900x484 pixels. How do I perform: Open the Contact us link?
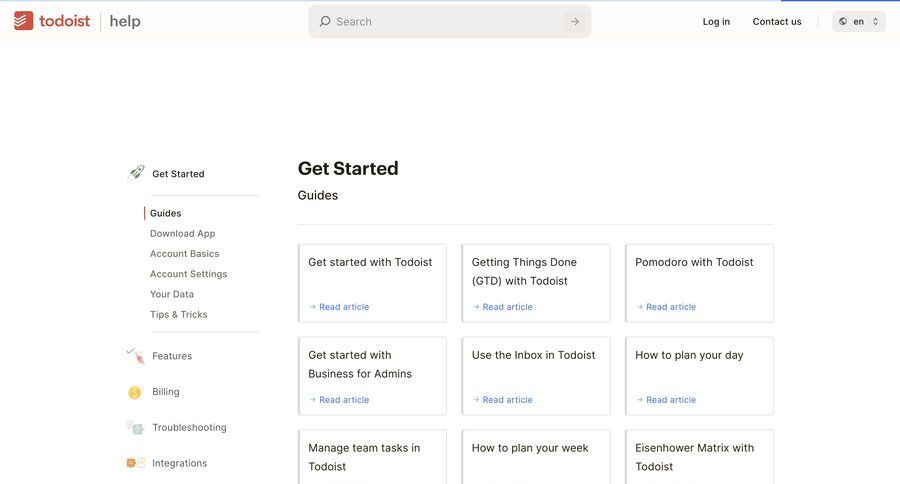point(777,22)
